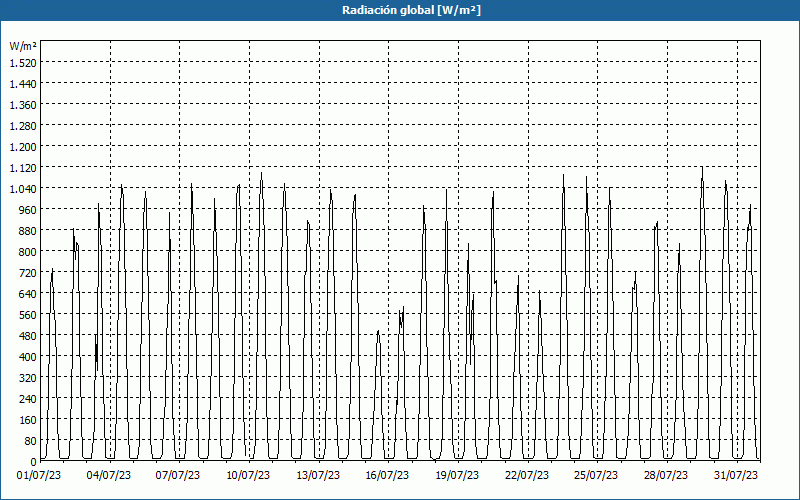
Task: Select the 1.280 y-axis label
Action: click(x=22, y=126)
